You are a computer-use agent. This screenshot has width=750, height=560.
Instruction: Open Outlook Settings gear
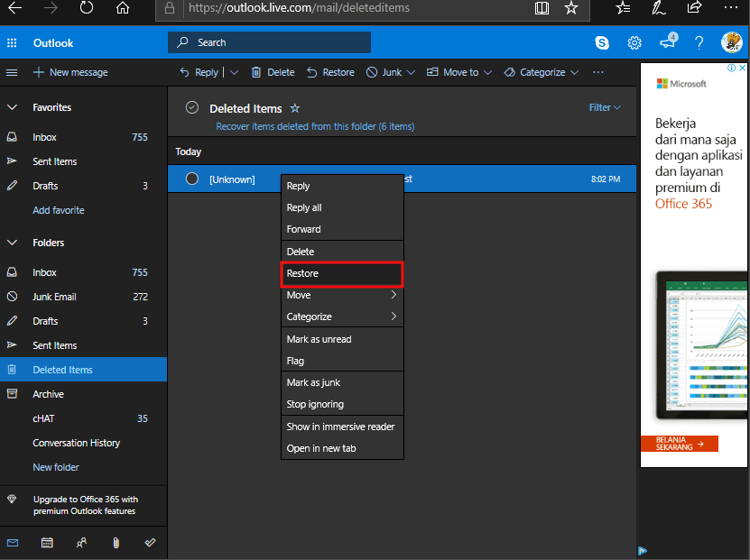pos(634,42)
